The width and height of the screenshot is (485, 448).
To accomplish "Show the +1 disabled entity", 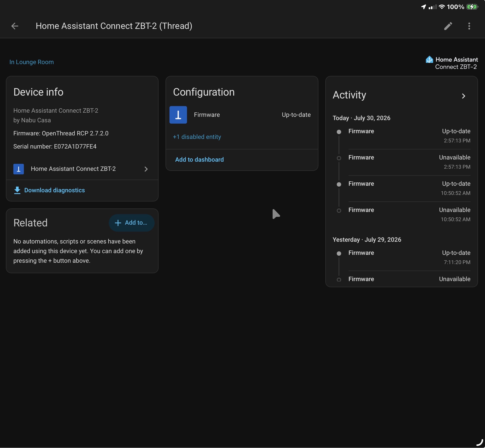I will point(197,137).
